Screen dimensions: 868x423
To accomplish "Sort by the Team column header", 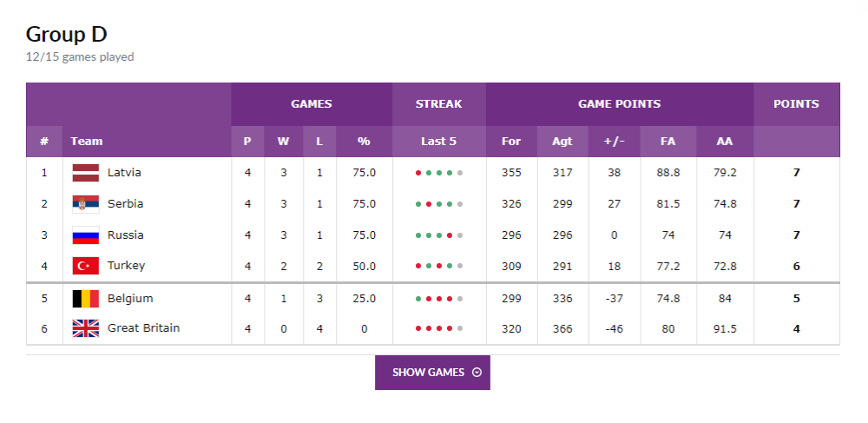I will point(87,142).
